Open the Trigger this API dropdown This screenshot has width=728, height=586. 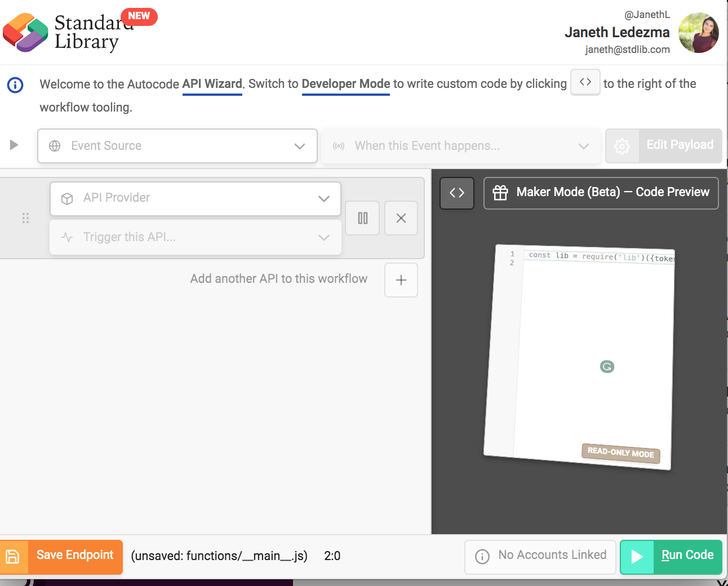pyautogui.click(x=196, y=237)
